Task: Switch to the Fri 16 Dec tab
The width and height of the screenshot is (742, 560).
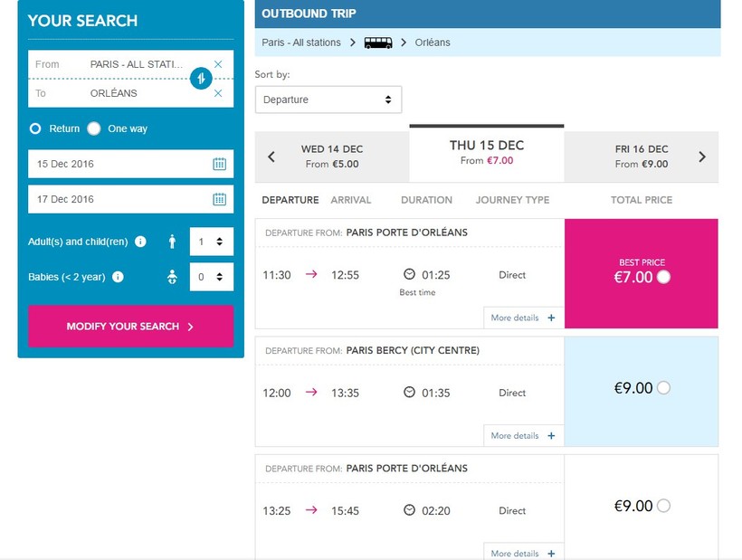Action: click(641, 157)
